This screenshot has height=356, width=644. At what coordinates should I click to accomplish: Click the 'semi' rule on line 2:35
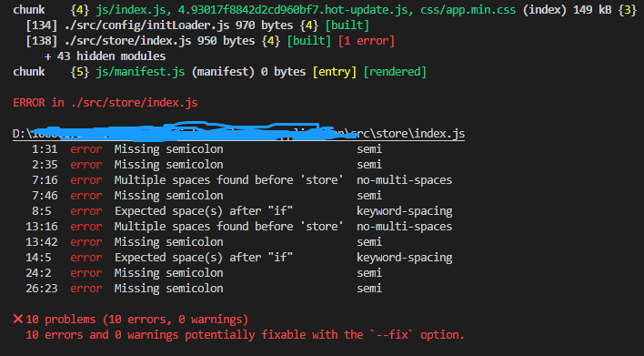(369, 165)
